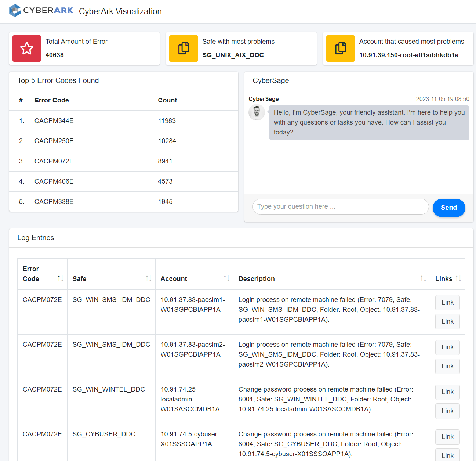Sort log entries by Description column arrows
The image size is (476, 461).
(x=423, y=279)
